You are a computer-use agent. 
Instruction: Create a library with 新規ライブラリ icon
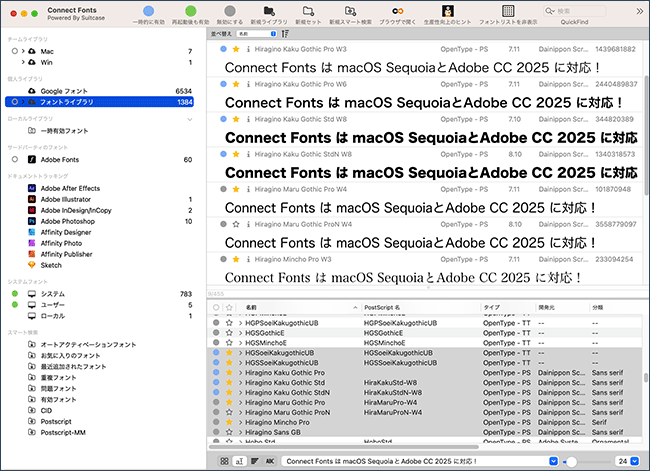[x=269, y=11]
